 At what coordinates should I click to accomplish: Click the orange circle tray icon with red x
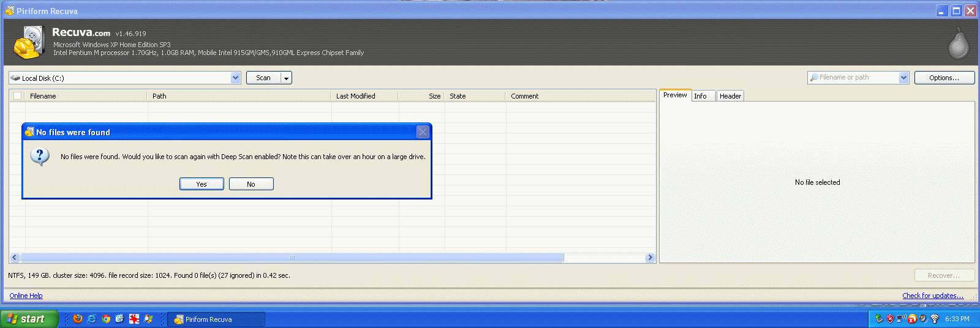click(912, 319)
